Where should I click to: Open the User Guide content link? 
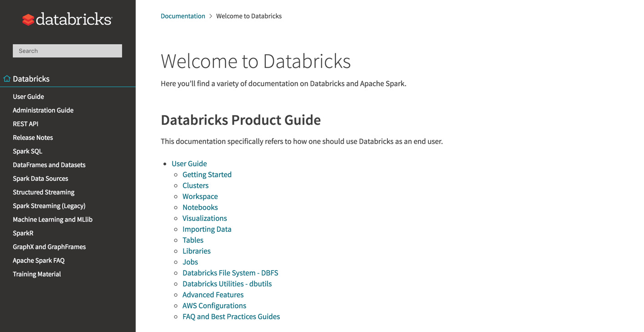coord(189,163)
